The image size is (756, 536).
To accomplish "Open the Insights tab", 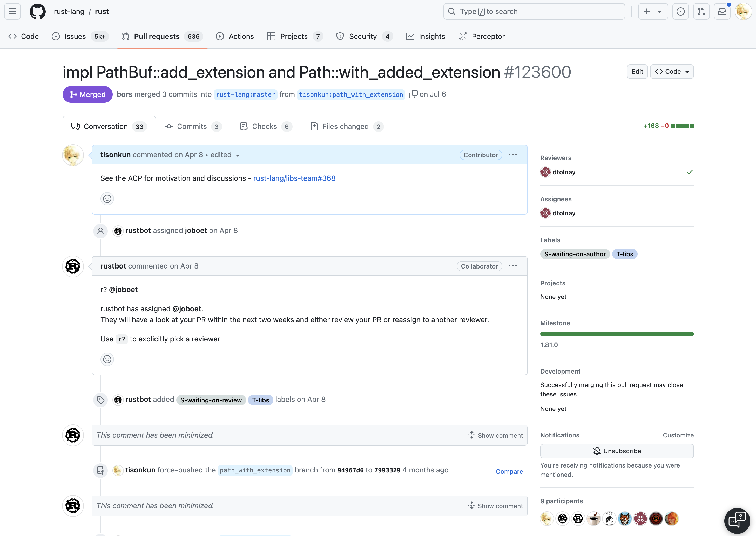I will [426, 36].
